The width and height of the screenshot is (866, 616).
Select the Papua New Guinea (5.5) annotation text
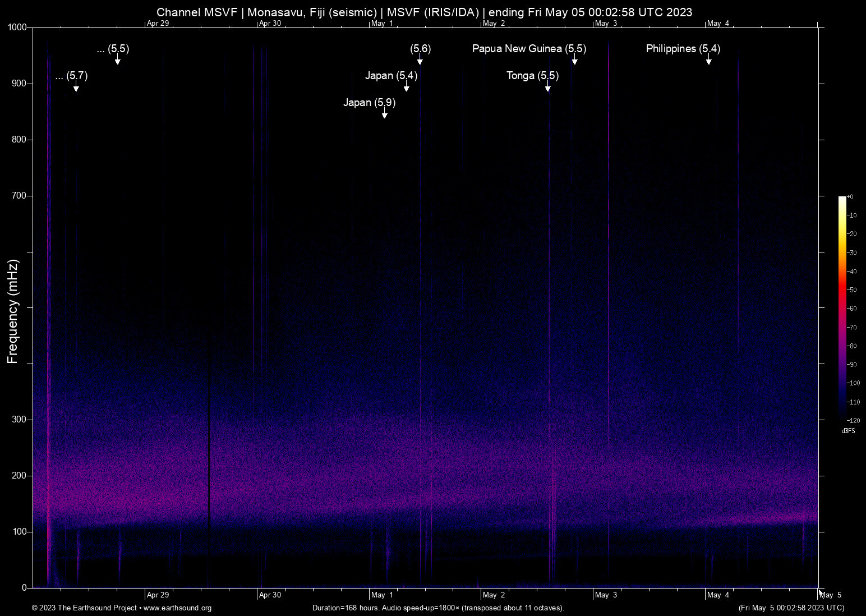[x=529, y=49]
